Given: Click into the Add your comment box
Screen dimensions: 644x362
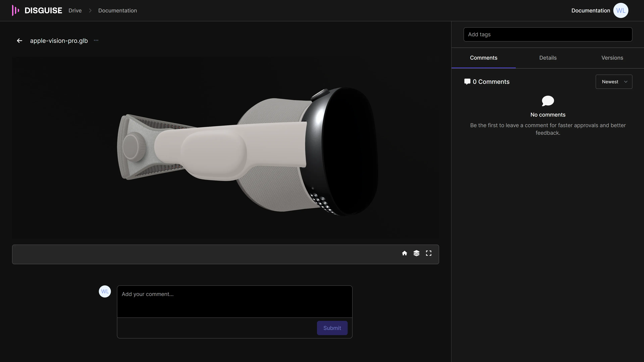Looking at the screenshot, I should click(235, 301).
